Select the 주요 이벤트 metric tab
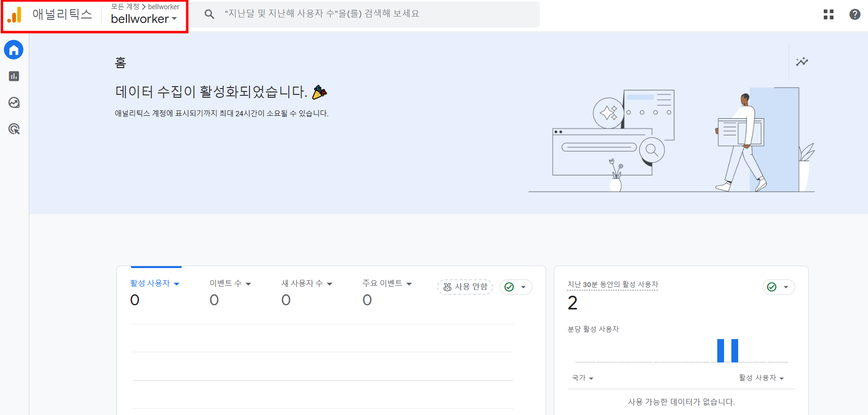The height and width of the screenshot is (415, 868). 382,283
